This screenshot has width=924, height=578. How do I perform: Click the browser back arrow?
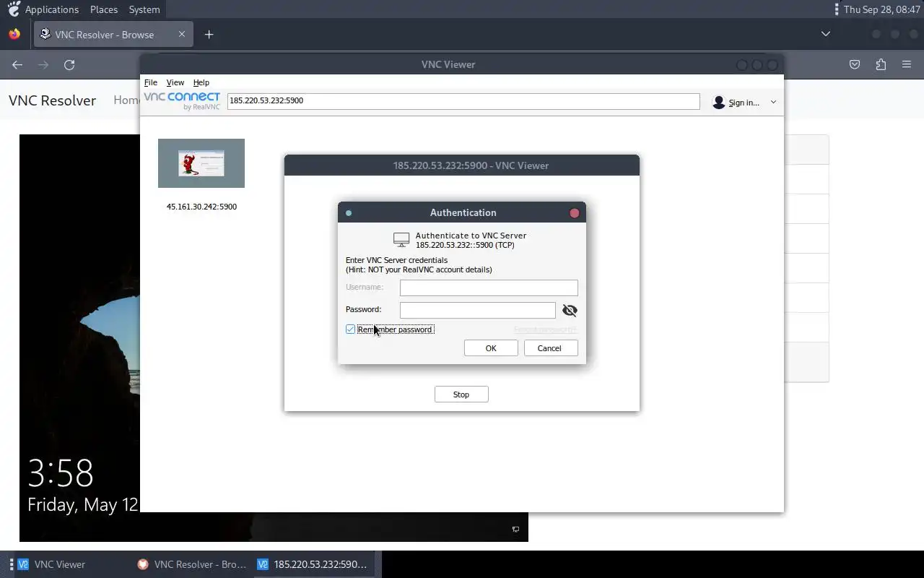tap(17, 65)
